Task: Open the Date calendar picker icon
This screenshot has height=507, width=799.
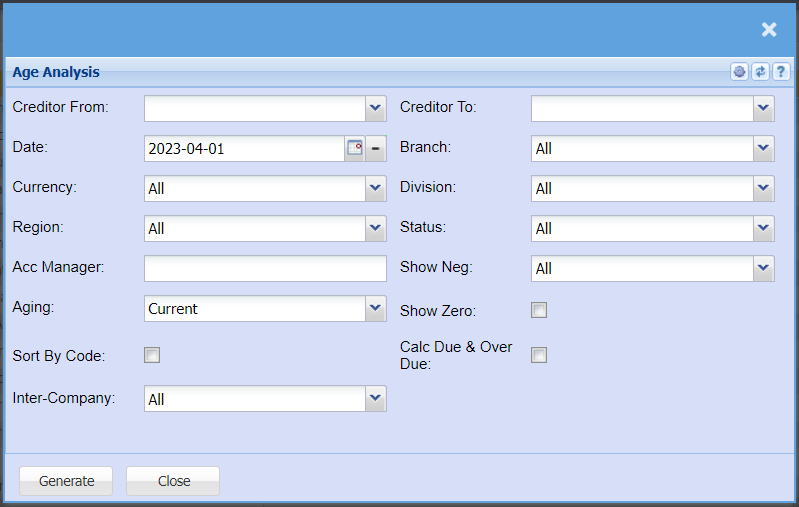Action: click(355, 148)
